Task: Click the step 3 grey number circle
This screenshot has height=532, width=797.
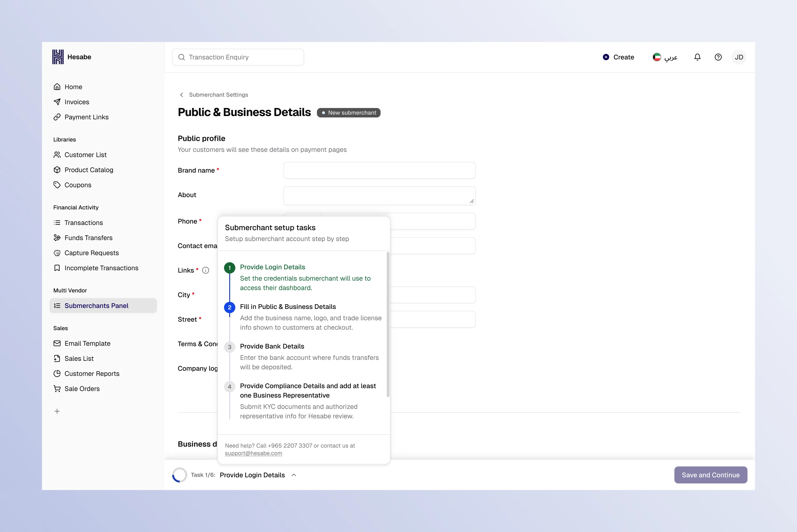Action: 230,347
